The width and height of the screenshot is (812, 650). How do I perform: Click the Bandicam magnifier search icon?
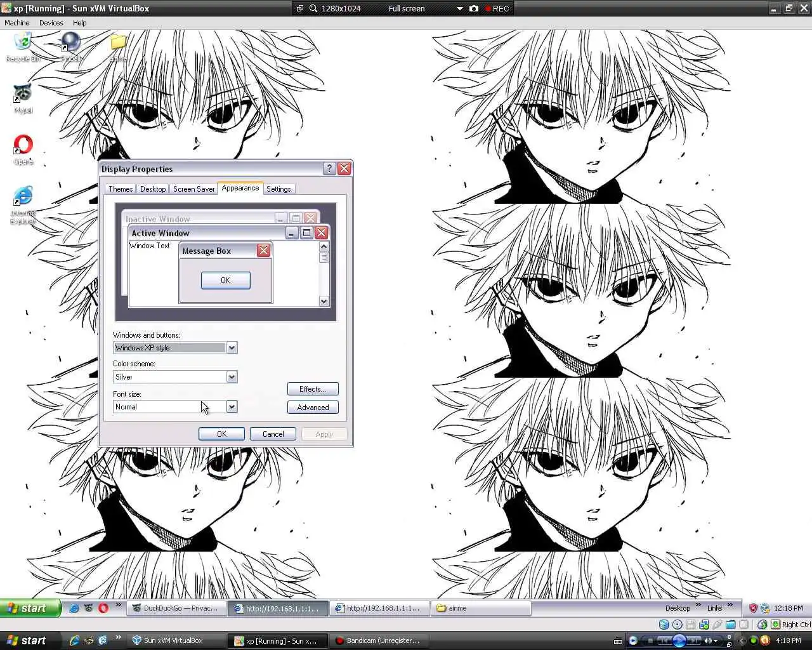click(313, 8)
